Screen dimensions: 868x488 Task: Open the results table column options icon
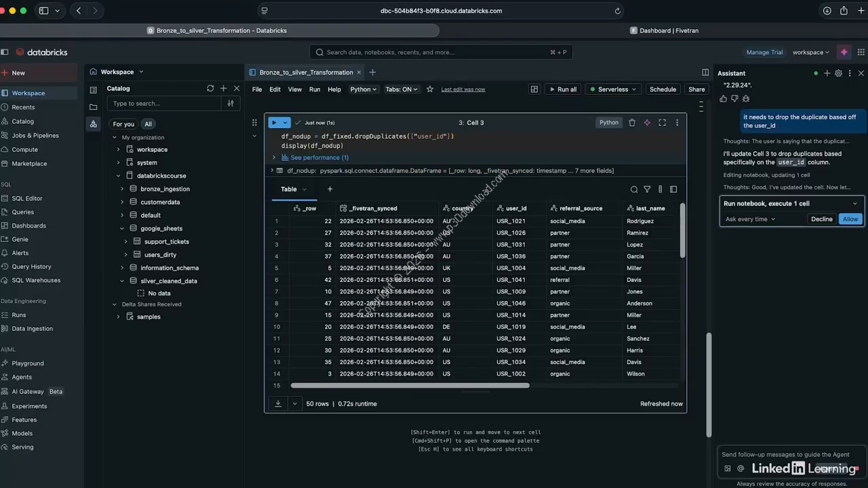pos(660,190)
